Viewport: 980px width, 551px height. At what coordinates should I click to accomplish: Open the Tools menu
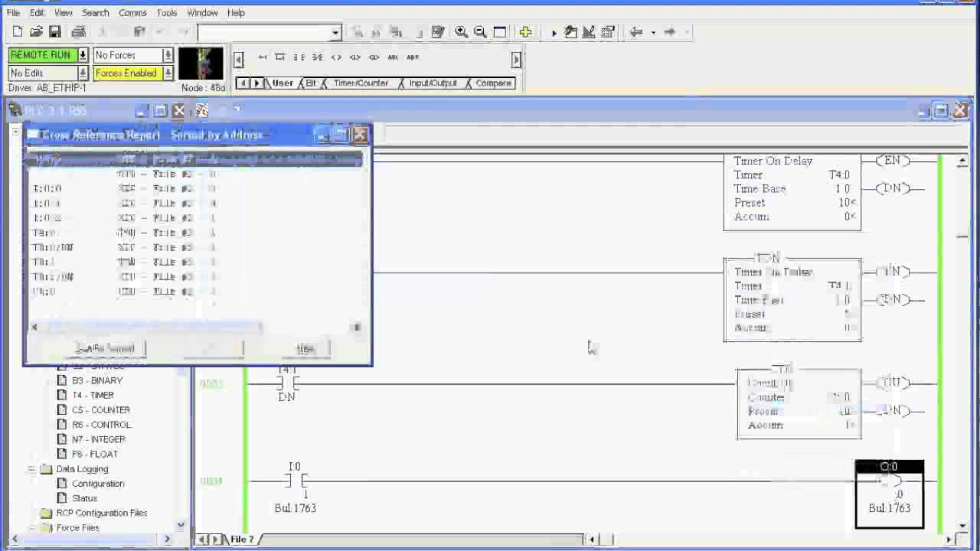point(167,12)
